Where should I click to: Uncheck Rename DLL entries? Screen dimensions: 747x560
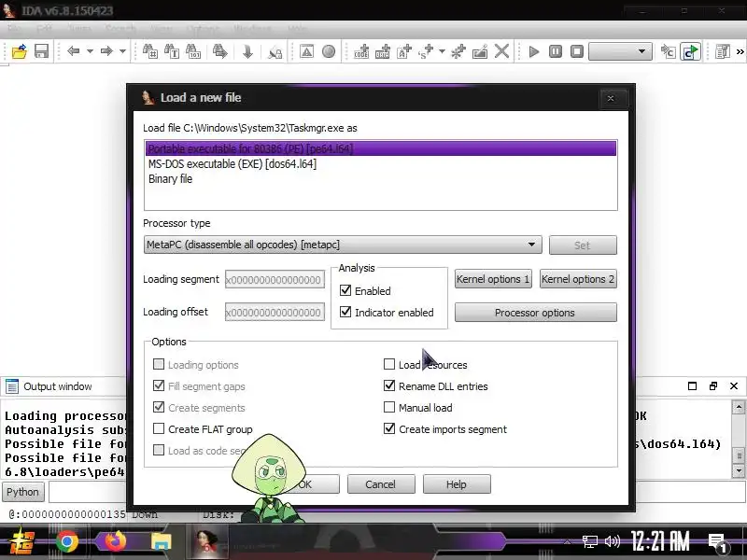pyautogui.click(x=389, y=385)
